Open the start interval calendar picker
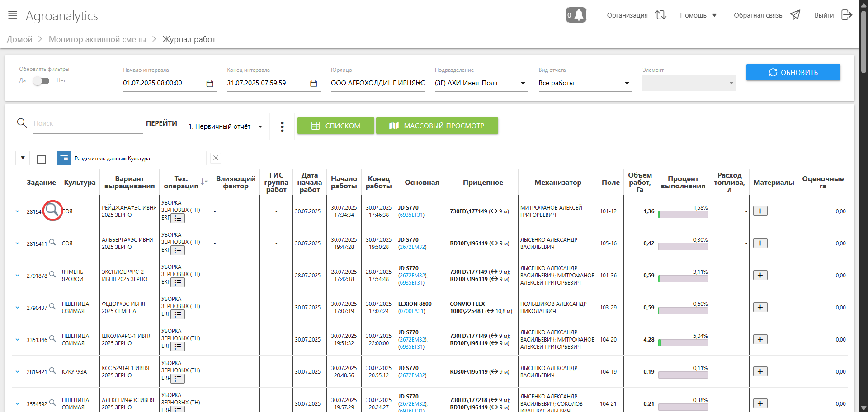Screen dimensions: 868x412 tap(210, 84)
